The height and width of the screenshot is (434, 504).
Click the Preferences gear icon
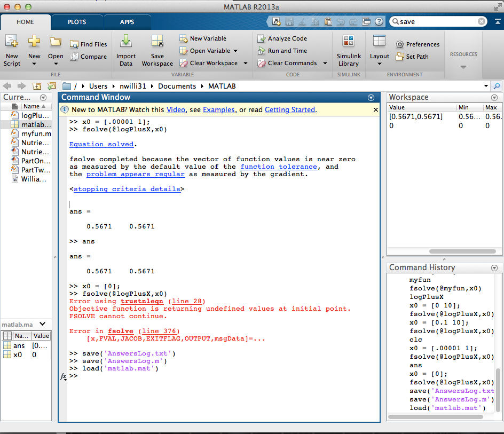[x=400, y=45]
